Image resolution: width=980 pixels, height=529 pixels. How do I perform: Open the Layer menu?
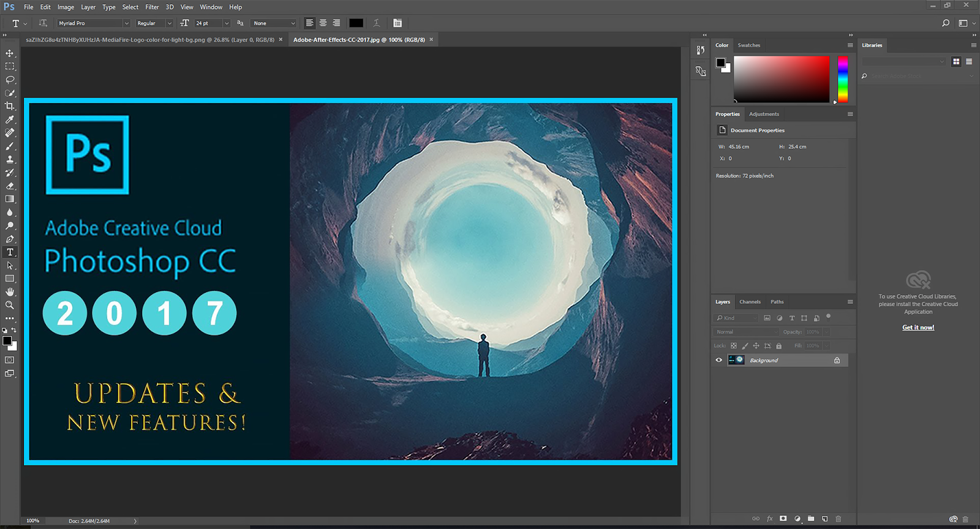tap(88, 7)
